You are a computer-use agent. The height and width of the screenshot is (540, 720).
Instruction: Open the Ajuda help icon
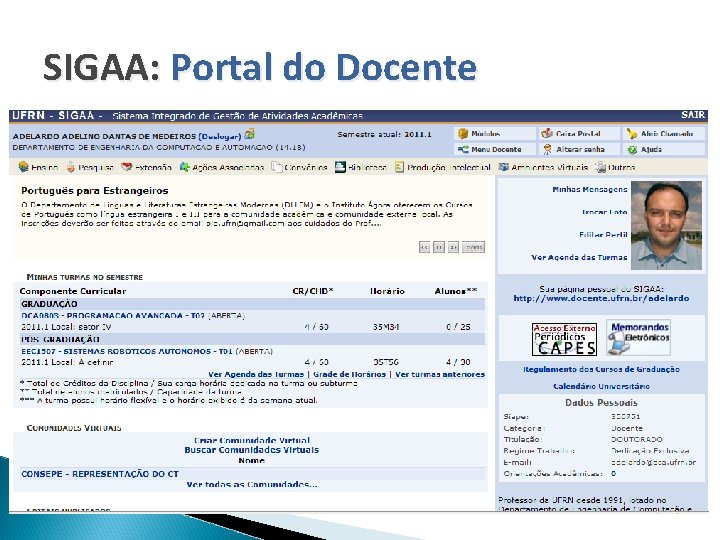(632, 149)
